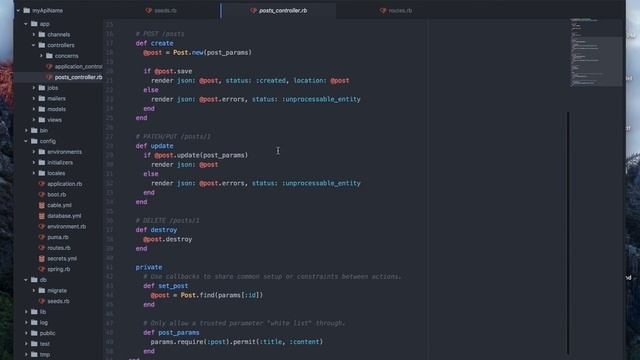Expand the jobs folder chevron
This screenshot has width=640, height=360.
click(x=34, y=88)
